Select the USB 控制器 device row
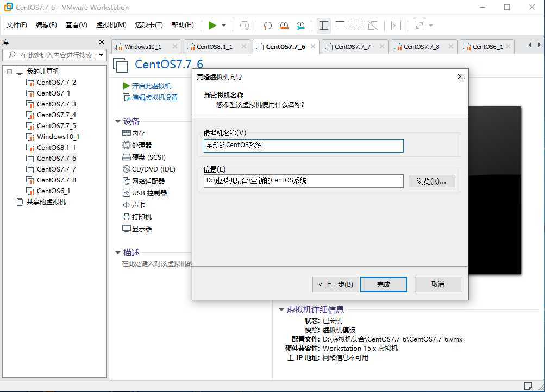Screen dimensions: 545x392 pos(145,193)
